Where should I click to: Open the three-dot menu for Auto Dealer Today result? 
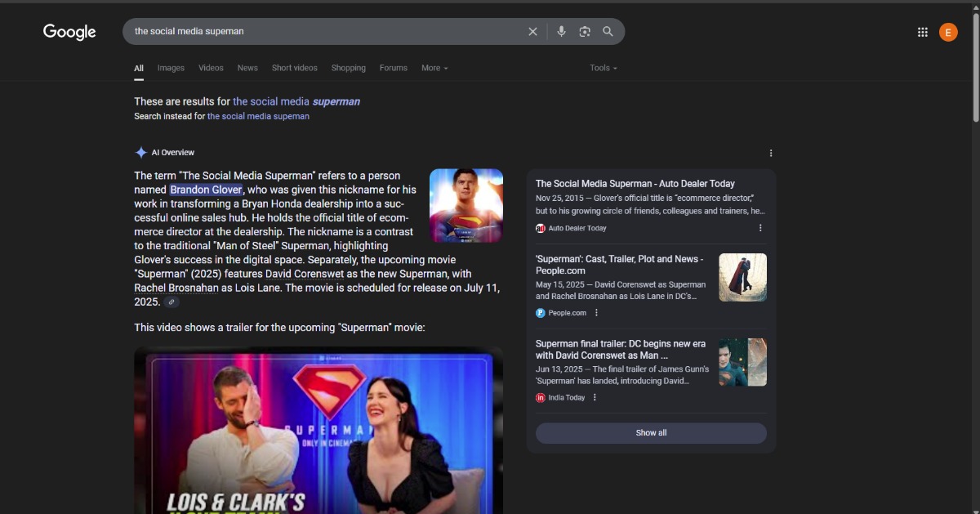coord(760,228)
